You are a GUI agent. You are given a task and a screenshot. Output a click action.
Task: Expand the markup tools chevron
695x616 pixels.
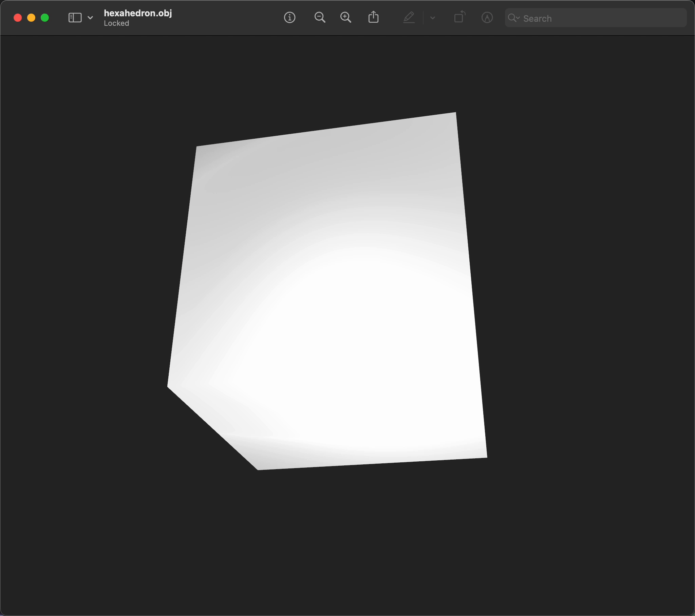tap(432, 18)
